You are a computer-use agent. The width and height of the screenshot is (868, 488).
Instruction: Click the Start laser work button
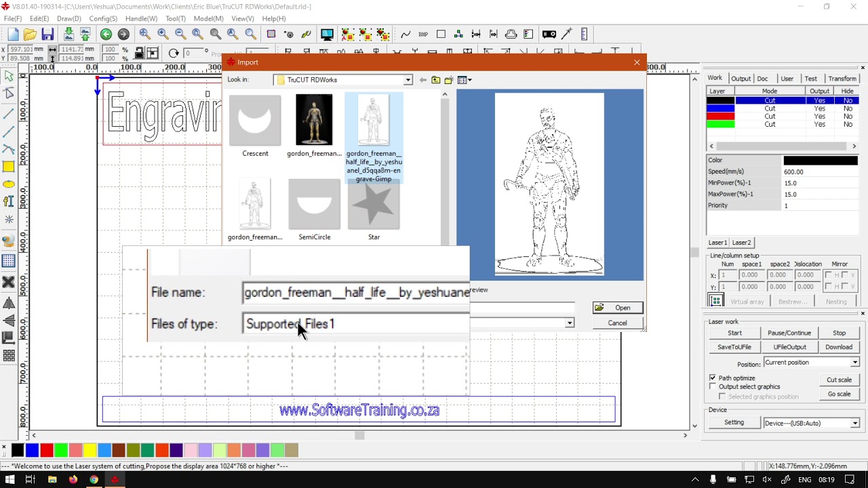click(734, 333)
